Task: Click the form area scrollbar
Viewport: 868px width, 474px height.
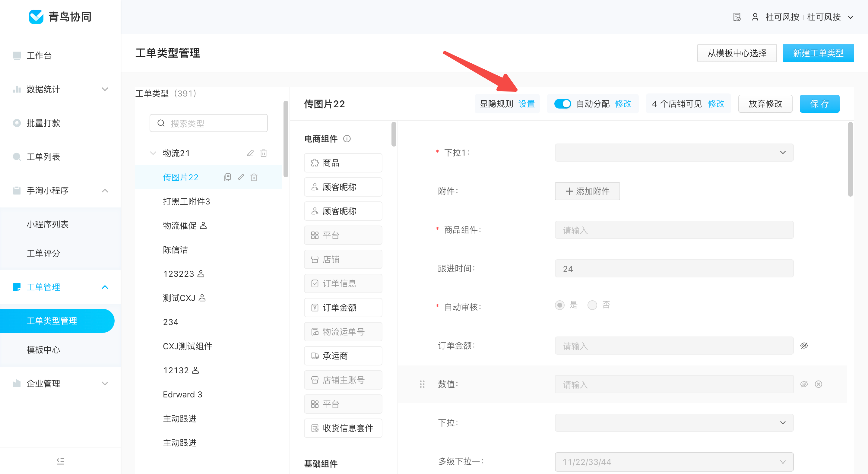Action: click(850, 159)
